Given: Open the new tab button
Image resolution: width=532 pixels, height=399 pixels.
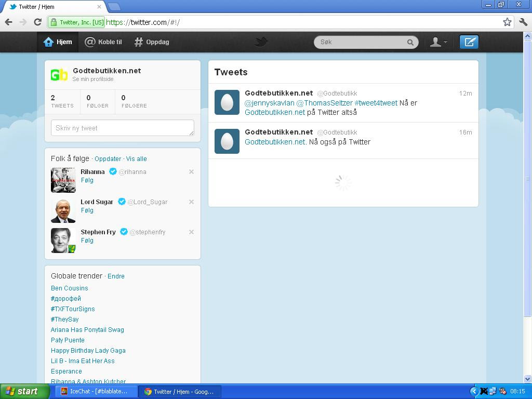Looking at the screenshot, I should [x=114, y=6].
